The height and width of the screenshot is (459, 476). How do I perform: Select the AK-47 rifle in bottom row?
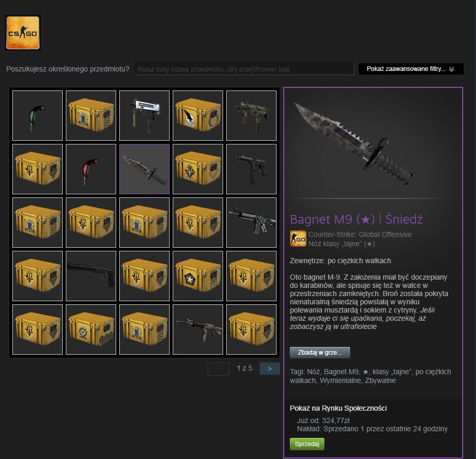click(197, 329)
